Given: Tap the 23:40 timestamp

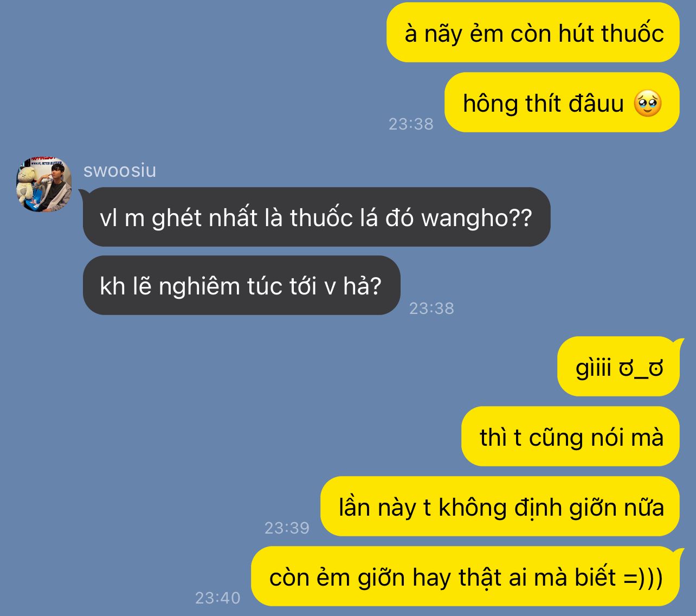Looking at the screenshot, I should pyautogui.click(x=217, y=598).
